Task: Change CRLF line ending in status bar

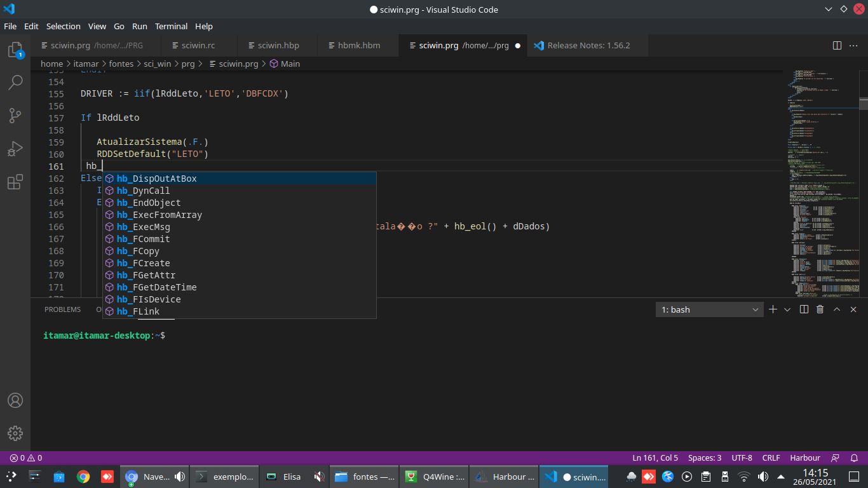Action: [x=771, y=457]
